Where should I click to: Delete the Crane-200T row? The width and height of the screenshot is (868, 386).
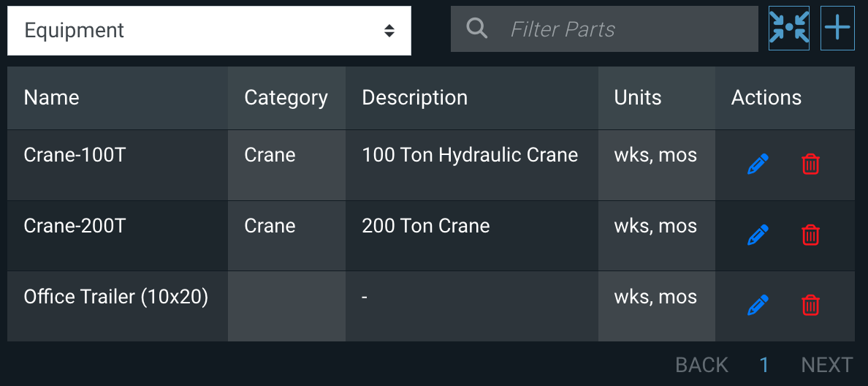pyautogui.click(x=810, y=235)
